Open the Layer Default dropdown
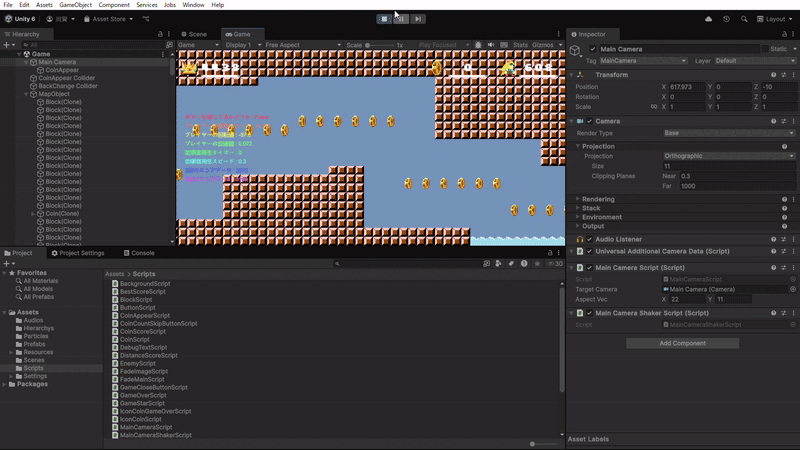The height and width of the screenshot is (450, 800). point(754,61)
